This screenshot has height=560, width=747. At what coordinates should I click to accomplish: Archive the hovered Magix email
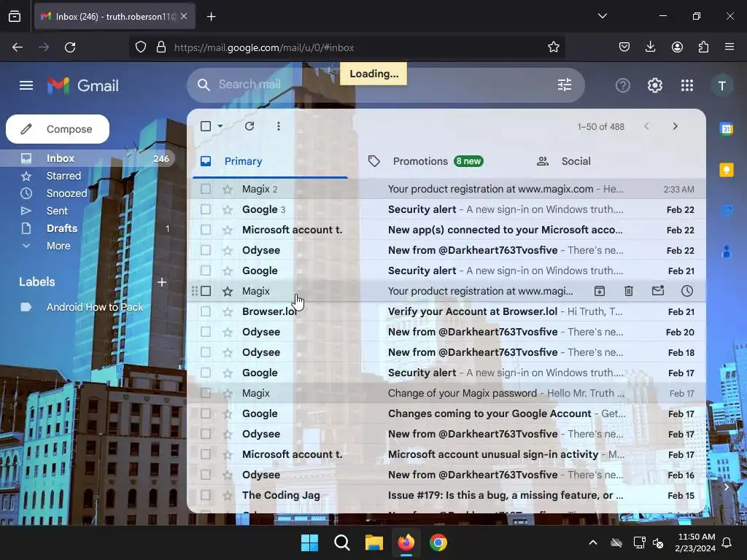(x=600, y=291)
